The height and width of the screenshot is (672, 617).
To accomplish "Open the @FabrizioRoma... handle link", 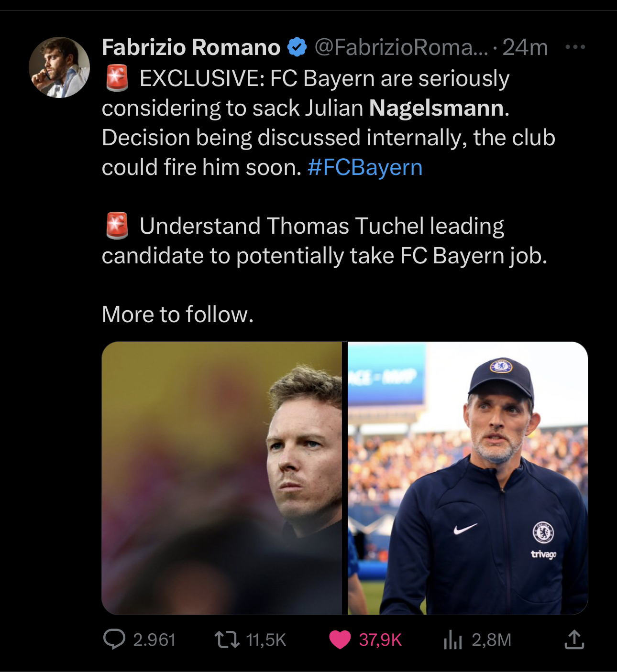I will point(401,47).
